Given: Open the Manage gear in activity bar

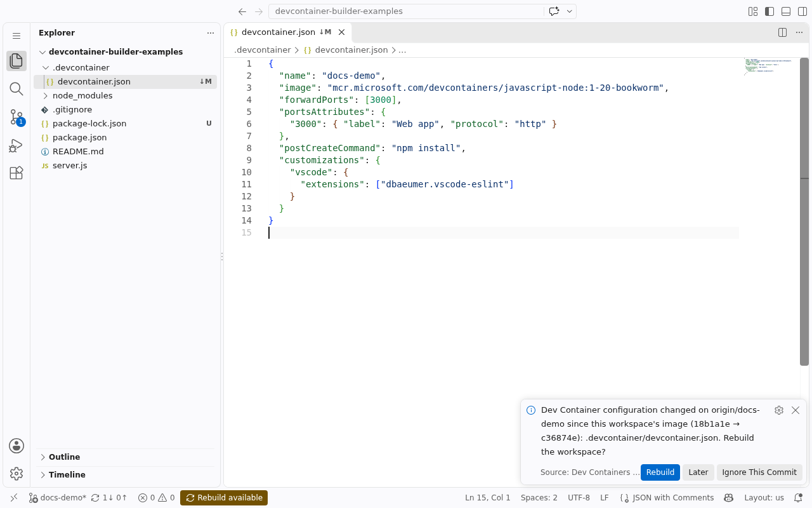Looking at the screenshot, I should point(16,474).
